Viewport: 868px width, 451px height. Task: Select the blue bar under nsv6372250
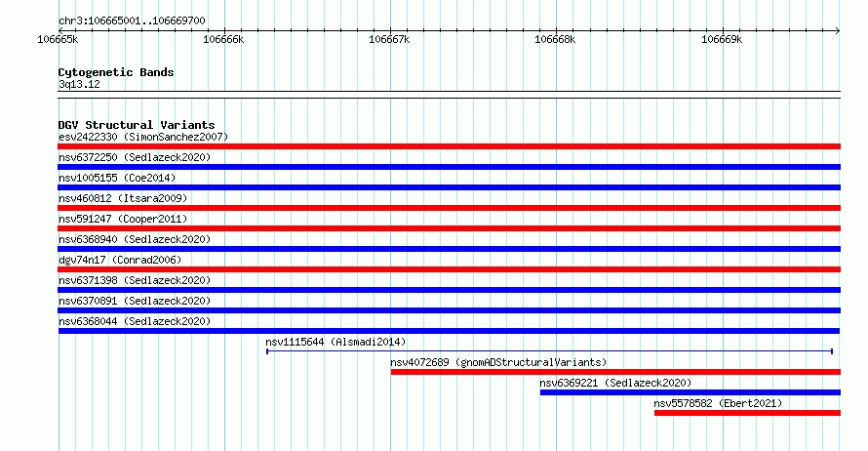[449, 167]
